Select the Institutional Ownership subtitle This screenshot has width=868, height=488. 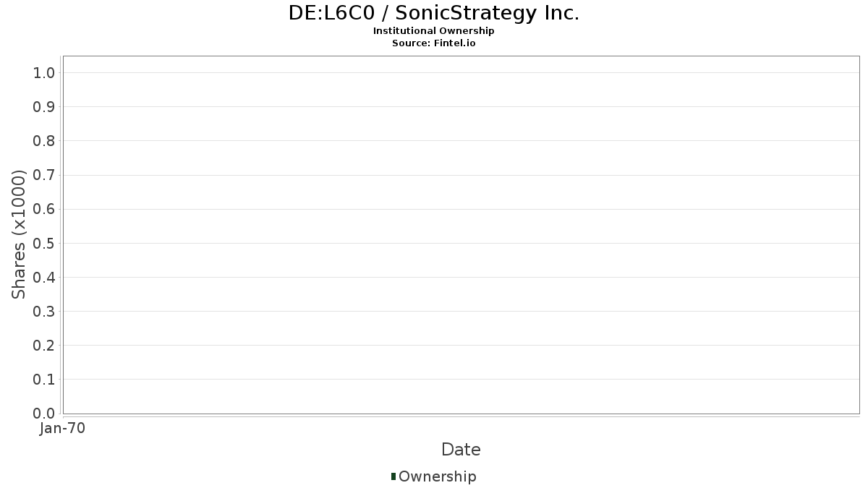tap(434, 31)
